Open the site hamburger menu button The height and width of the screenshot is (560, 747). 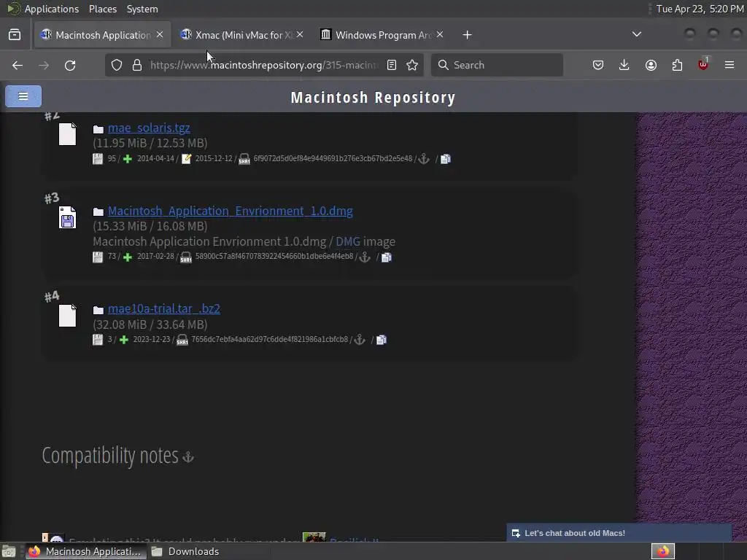[x=23, y=96]
